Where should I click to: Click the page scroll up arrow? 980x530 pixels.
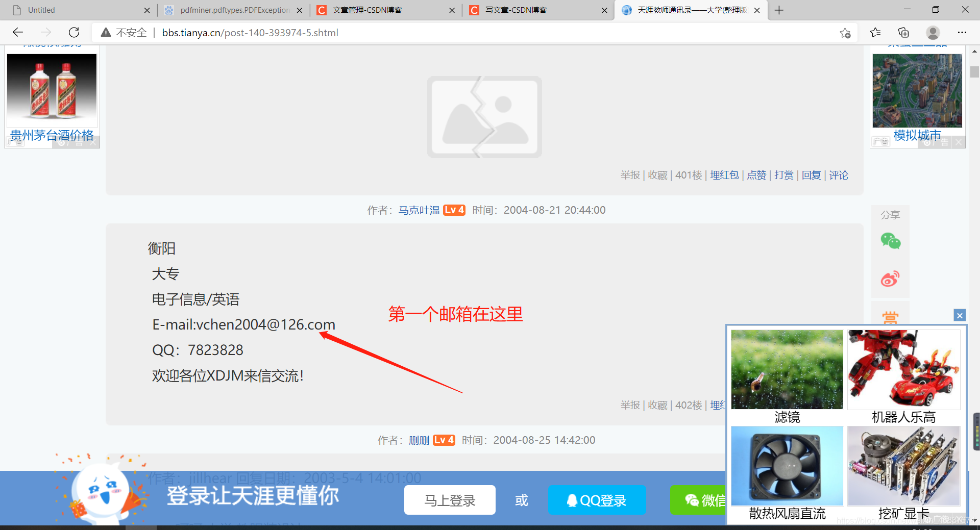[x=974, y=52]
